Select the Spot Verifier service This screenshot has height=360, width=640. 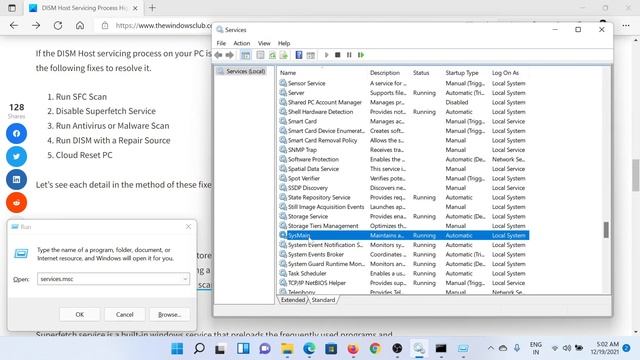pos(404,178)
